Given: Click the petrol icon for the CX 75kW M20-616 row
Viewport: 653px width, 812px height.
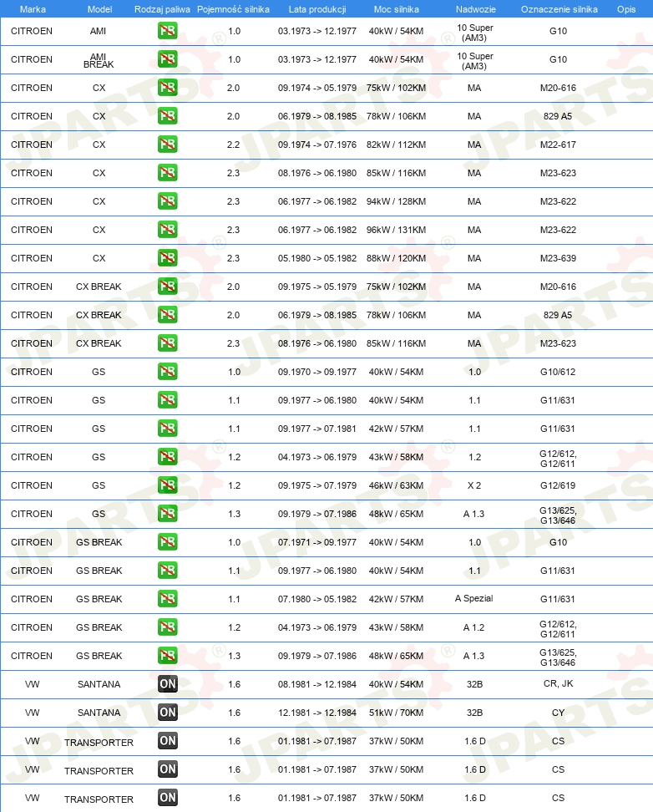Looking at the screenshot, I should (167, 88).
